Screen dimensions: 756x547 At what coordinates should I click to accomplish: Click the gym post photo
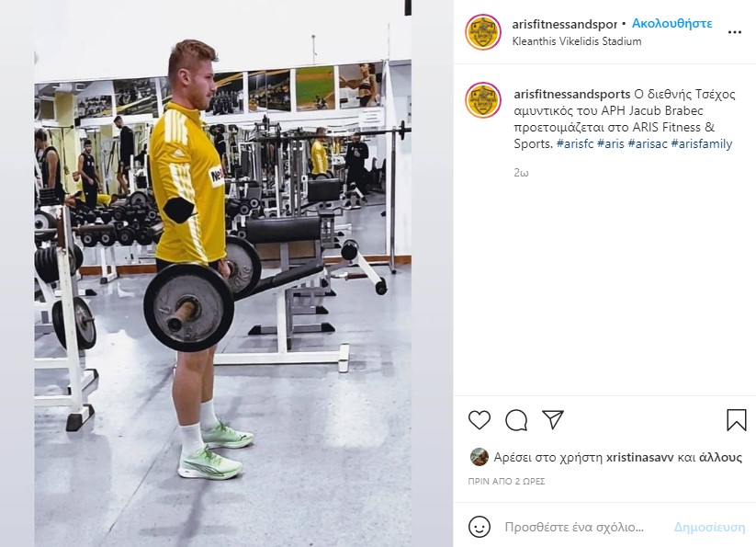point(222,274)
